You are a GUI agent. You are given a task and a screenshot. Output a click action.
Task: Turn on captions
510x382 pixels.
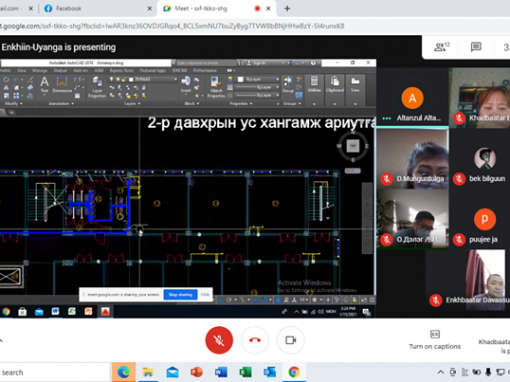435,340
